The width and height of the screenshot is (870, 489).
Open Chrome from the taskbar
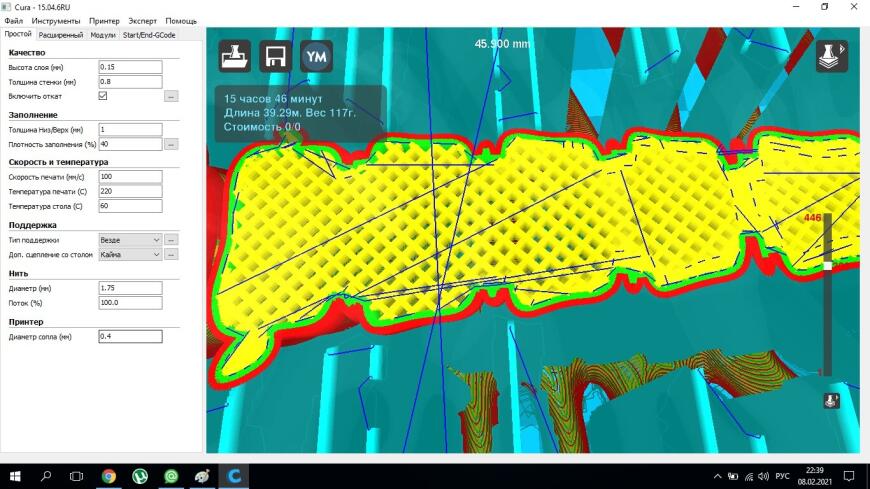(x=109, y=476)
